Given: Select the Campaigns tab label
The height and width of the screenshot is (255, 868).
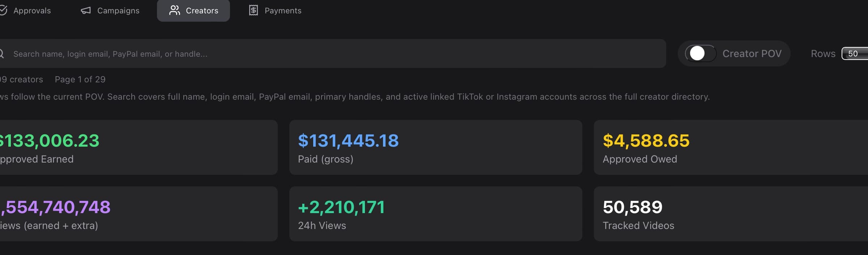Looking at the screenshot, I should pyautogui.click(x=118, y=11).
